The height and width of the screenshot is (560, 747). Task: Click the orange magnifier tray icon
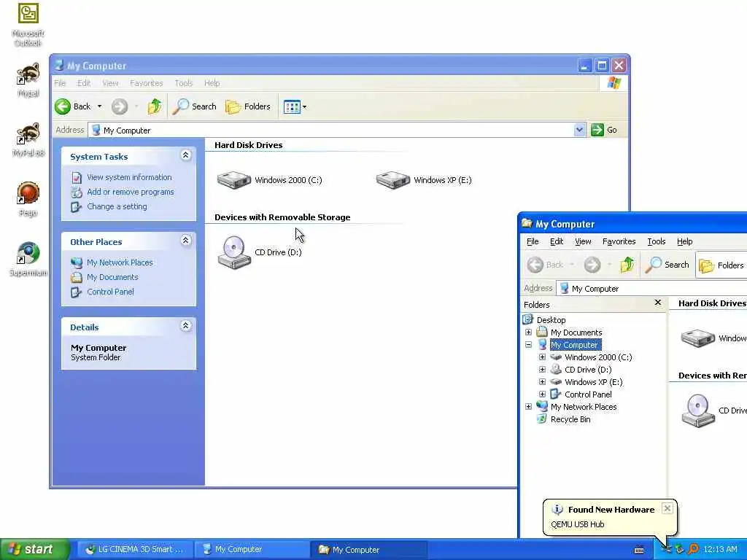pyautogui.click(x=693, y=550)
